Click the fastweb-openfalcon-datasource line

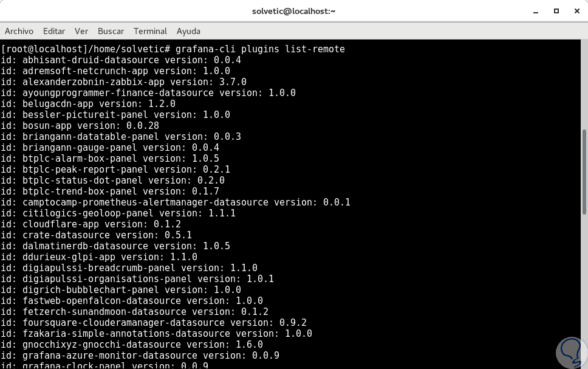tap(132, 301)
